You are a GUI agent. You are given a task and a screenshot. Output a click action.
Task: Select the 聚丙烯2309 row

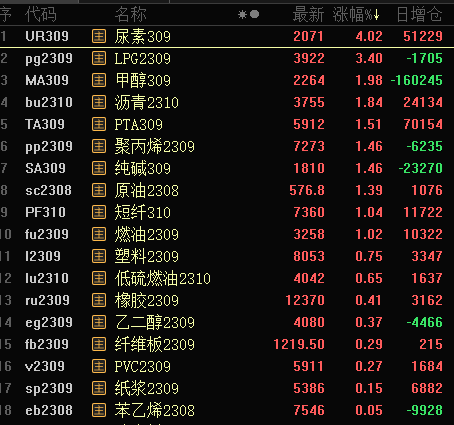[227, 146]
